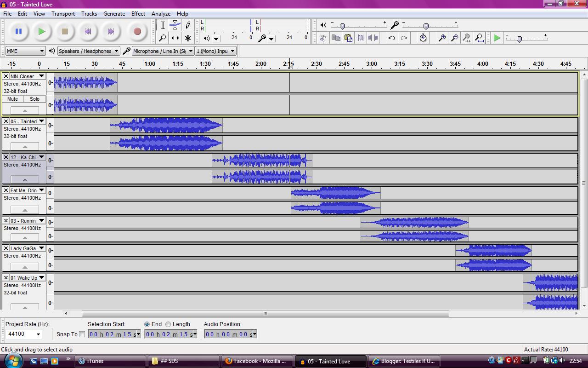Select the Time Shift tool
The image size is (588, 368).
pos(175,38)
